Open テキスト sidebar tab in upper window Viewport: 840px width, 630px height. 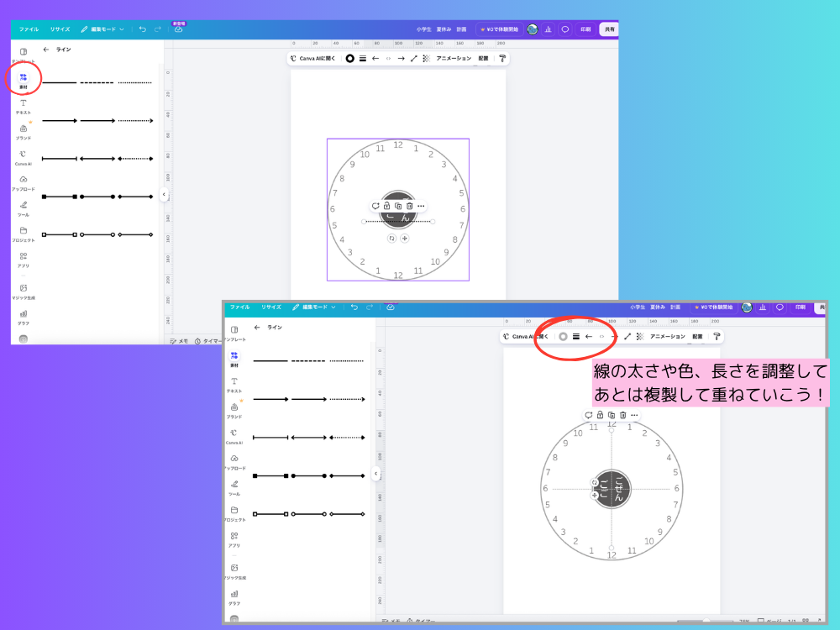23,107
